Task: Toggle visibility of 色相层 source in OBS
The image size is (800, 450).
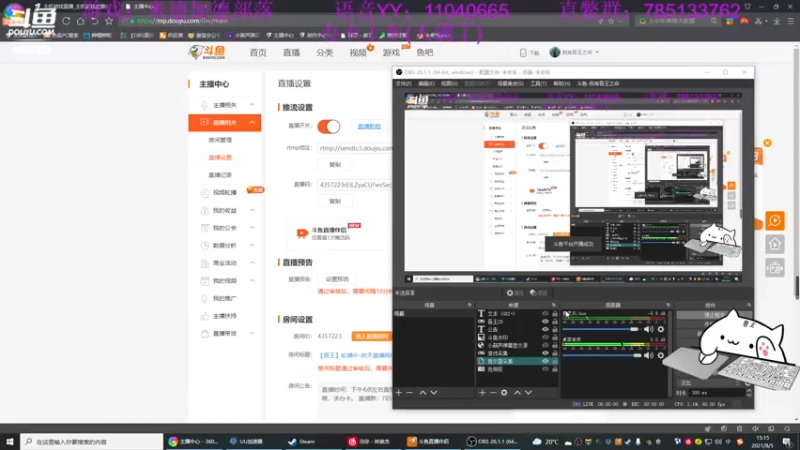Action: click(545, 369)
